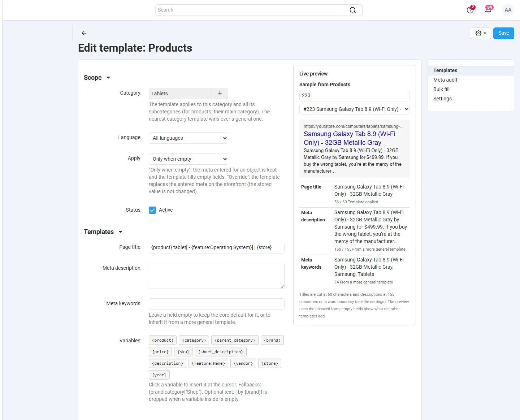Go back using the left arrow icon
520x420 pixels.
tap(84, 33)
